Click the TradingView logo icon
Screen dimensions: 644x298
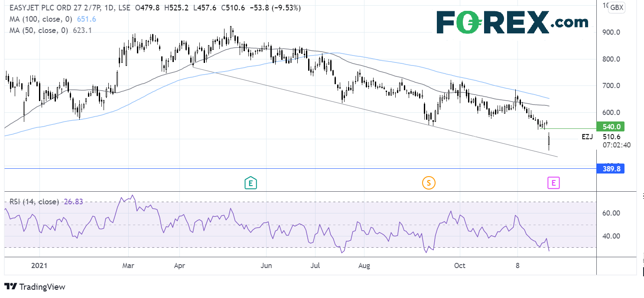(x=10, y=287)
